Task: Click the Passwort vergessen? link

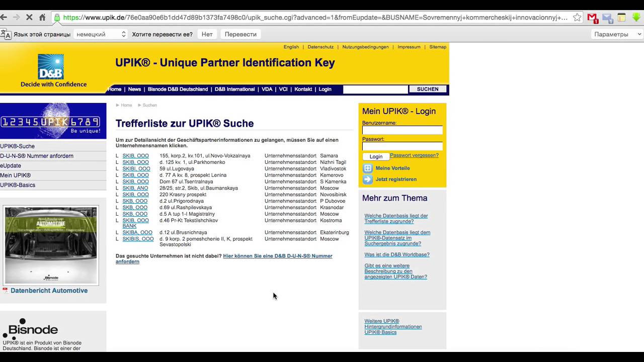Action: pos(414,155)
